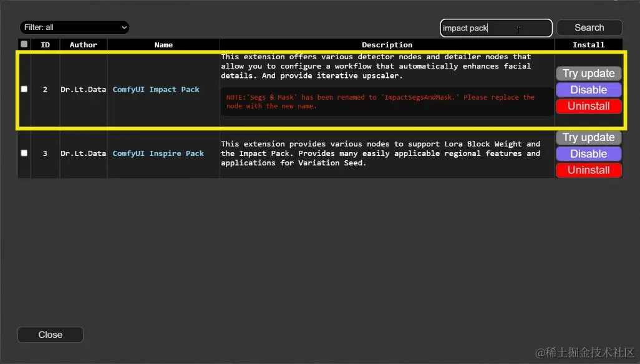Click the Inspire Pack description about Lora Block Weight
Image resolution: width=640 pixels, height=364 pixels.
tap(381, 153)
